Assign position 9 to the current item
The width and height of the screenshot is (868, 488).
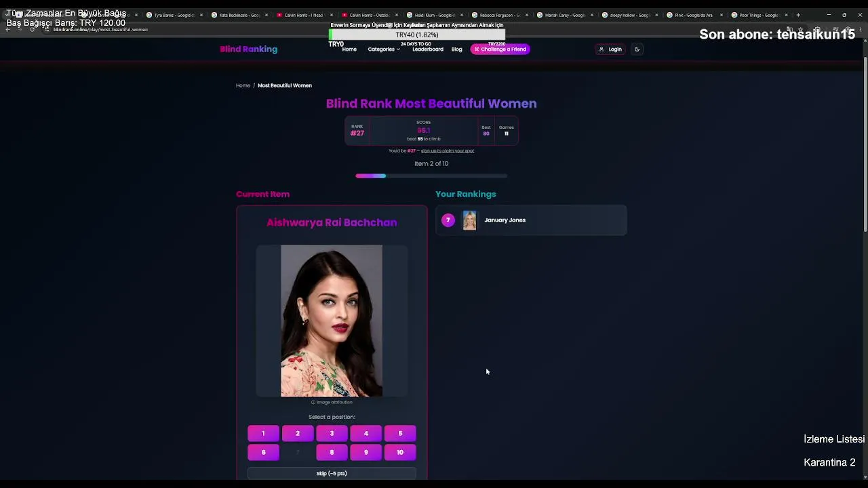click(x=366, y=452)
